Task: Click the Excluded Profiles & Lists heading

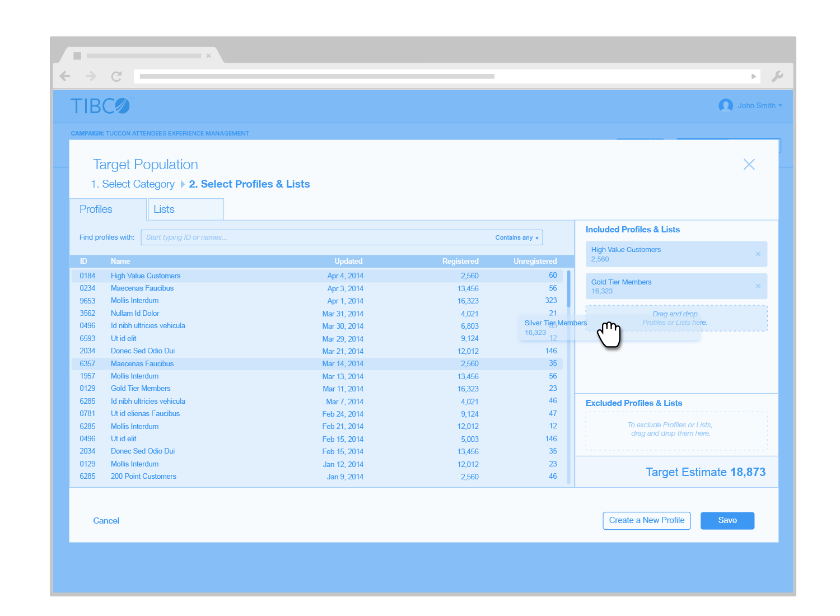Action: [x=634, y=403]
